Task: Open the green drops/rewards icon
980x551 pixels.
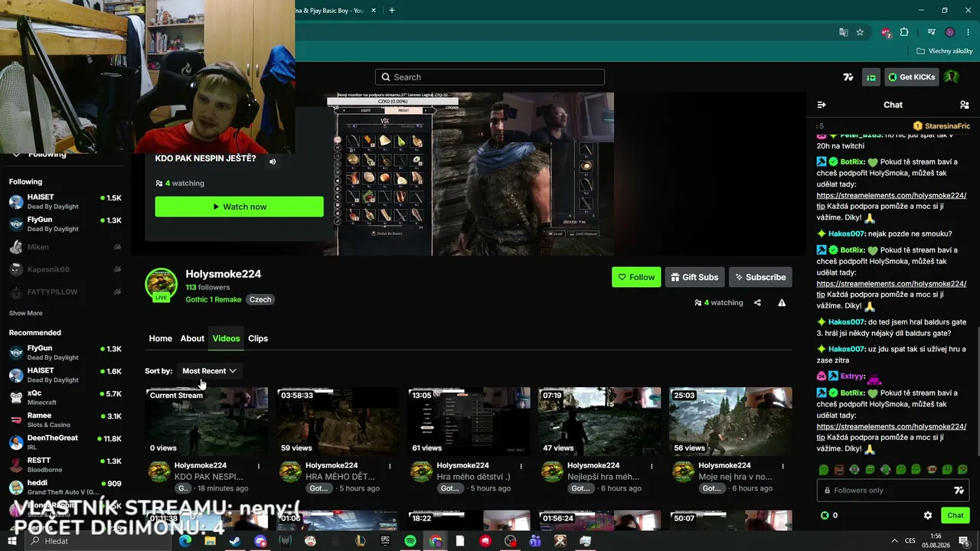Action: 871,77
